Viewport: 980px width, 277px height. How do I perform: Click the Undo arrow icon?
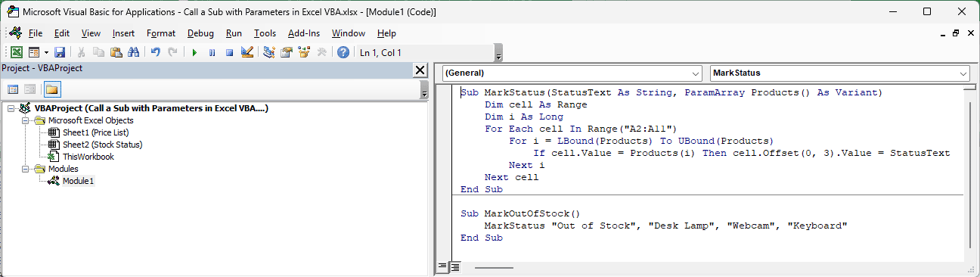[x=156, y=52]
